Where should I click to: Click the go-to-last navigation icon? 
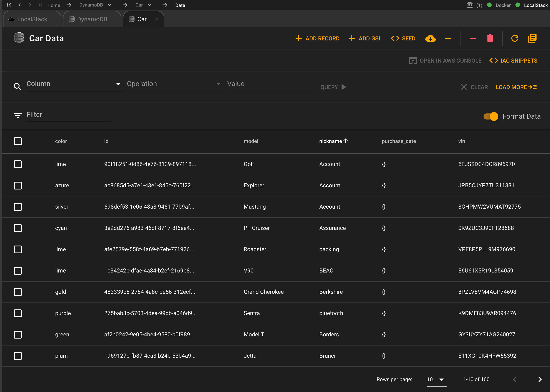(40, 5)
